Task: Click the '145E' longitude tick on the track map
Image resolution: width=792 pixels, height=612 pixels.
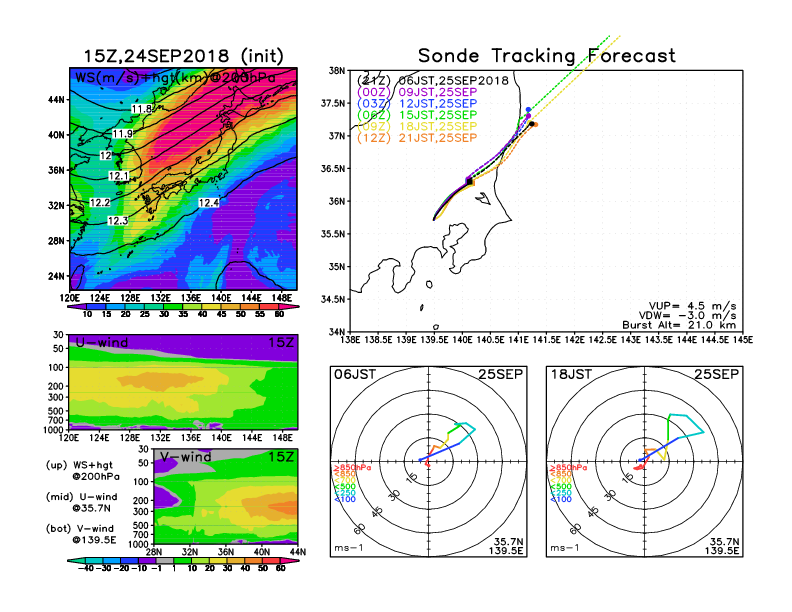Action: click(x=742, y=339)
